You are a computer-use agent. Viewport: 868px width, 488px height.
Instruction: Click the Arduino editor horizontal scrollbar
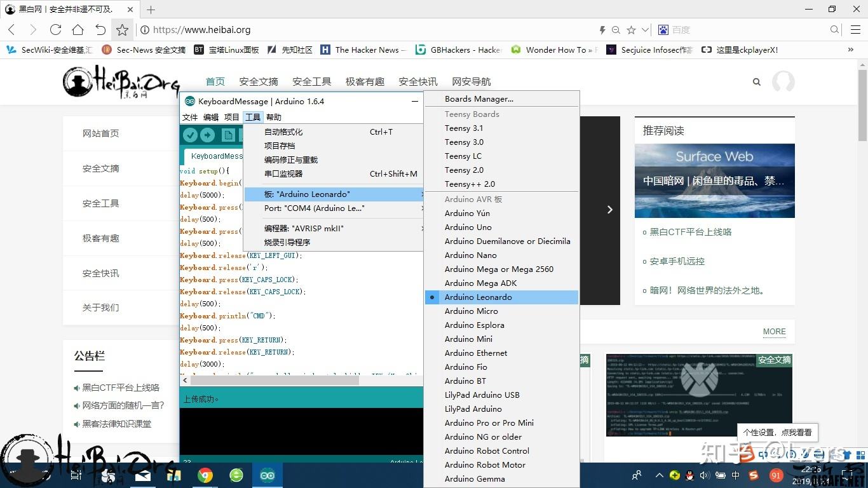point(275,381)
